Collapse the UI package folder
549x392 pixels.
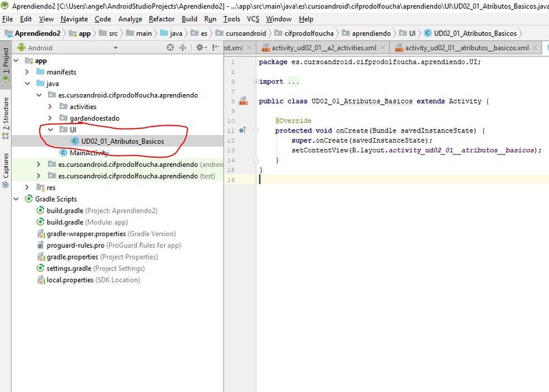coord(50,130)
